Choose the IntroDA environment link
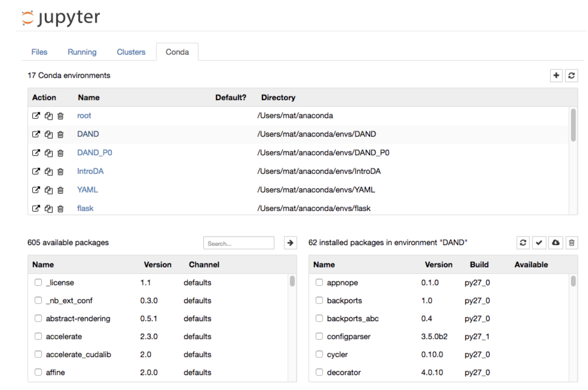588x390 pixels. (x=90, y=171)
